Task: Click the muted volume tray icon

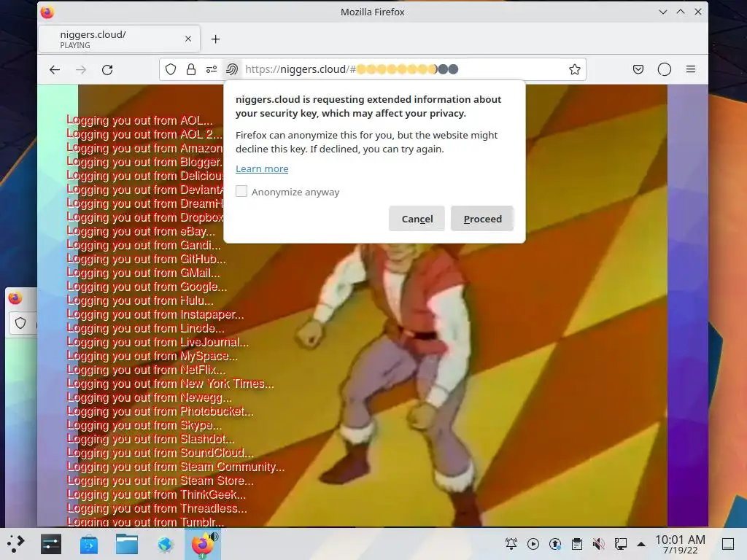Action: click(x=598, y=544)
